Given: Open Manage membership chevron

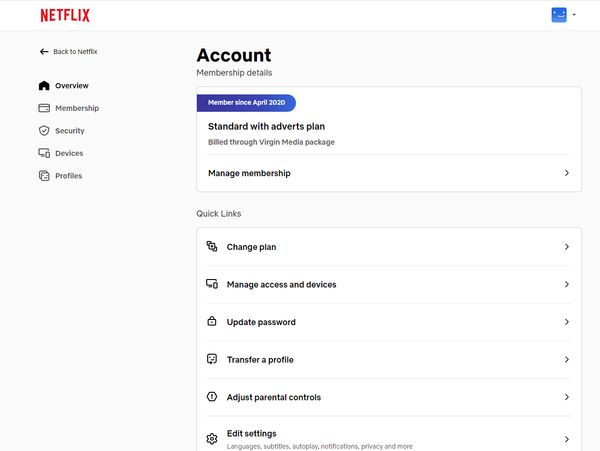Looking at the screenshot, I should tap(566, 173).
